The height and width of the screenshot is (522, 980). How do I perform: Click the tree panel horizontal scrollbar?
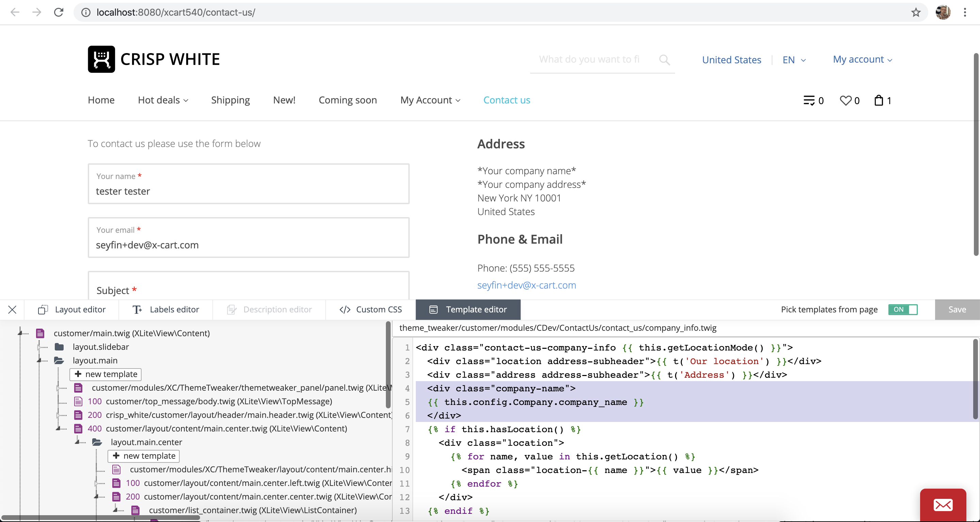[101, 518]
